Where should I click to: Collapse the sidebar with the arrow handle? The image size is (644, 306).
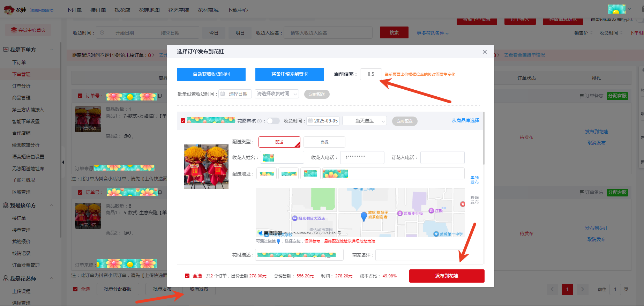[x=63, y=162]
